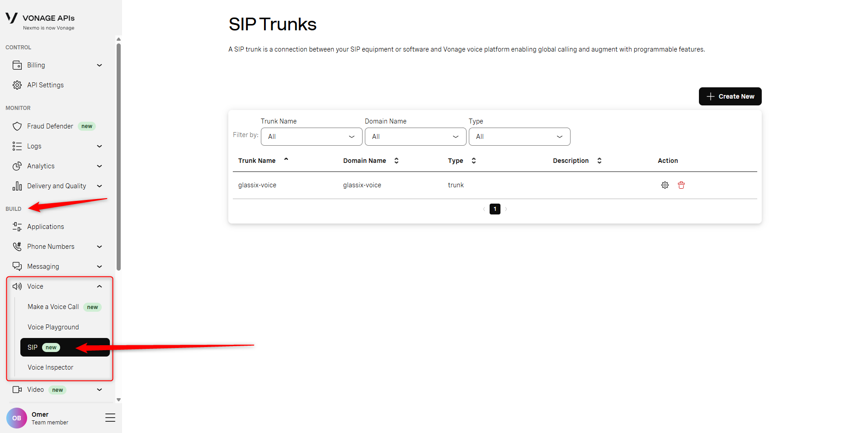Click the Phone Numbers handset icon
The image size is (868, 433).
[17, 247]
